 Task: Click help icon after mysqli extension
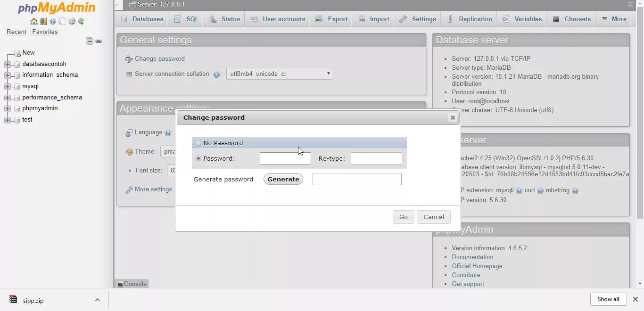519,191
